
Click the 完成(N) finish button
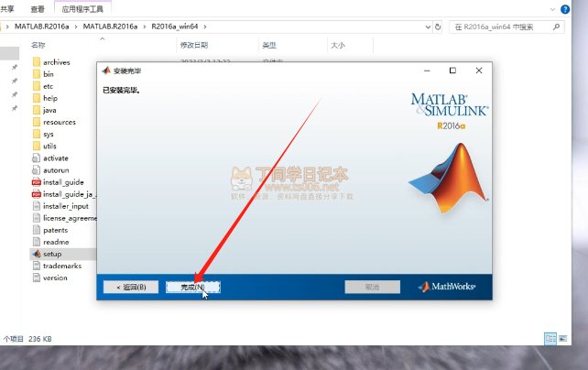192,288
